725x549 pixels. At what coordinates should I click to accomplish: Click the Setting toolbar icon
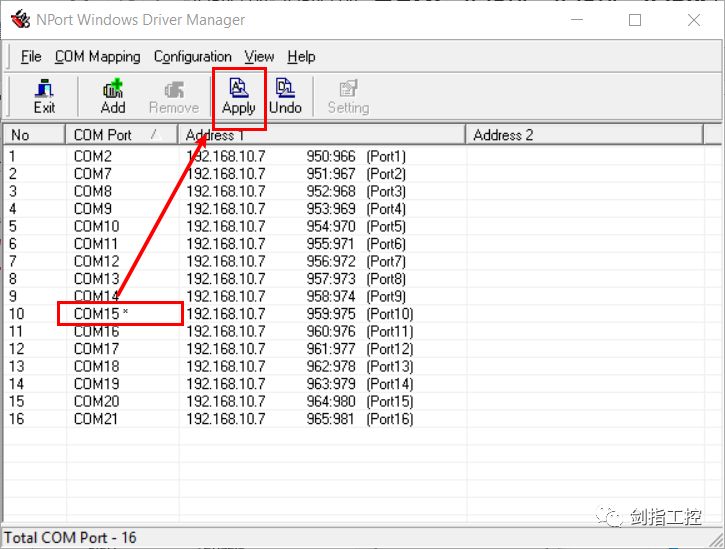(348, 97)
